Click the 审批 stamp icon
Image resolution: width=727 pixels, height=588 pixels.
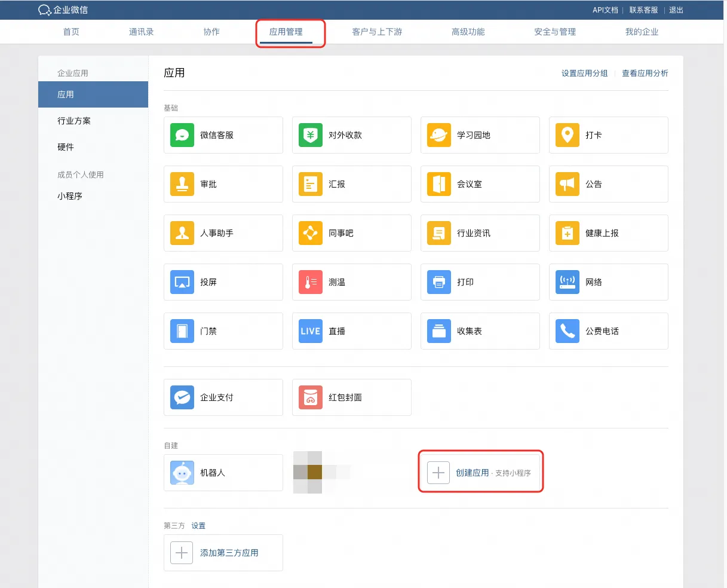(182, 184)
